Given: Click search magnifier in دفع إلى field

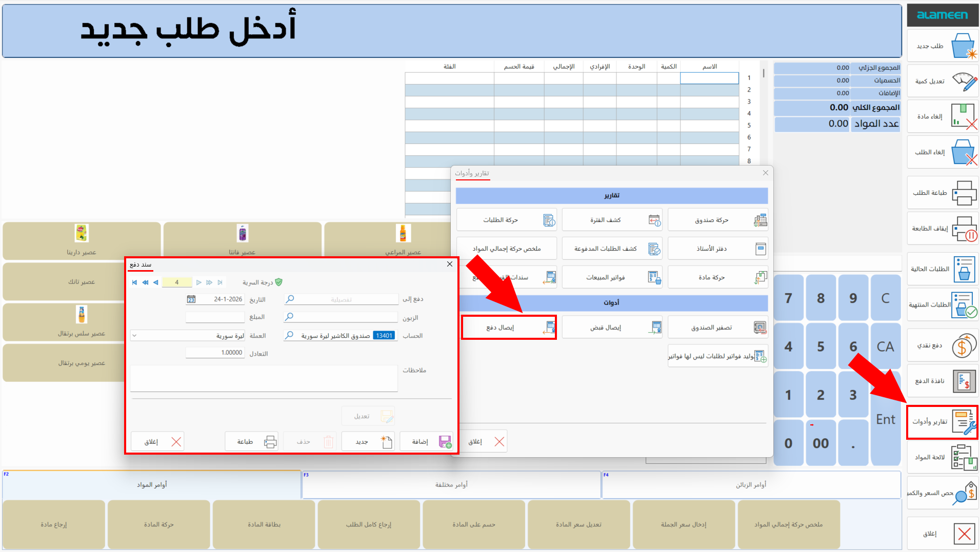Looking at the screenshot, I should (290, 299).
